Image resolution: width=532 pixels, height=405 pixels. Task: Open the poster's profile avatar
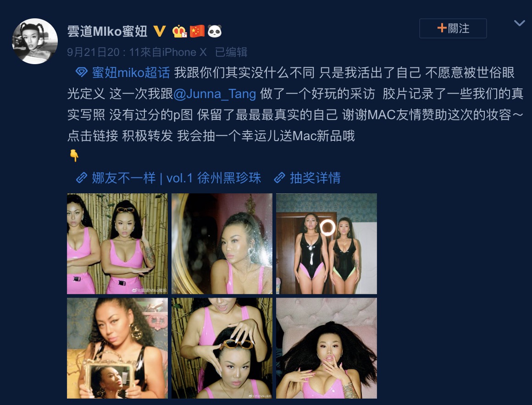(x=35, y=41)
